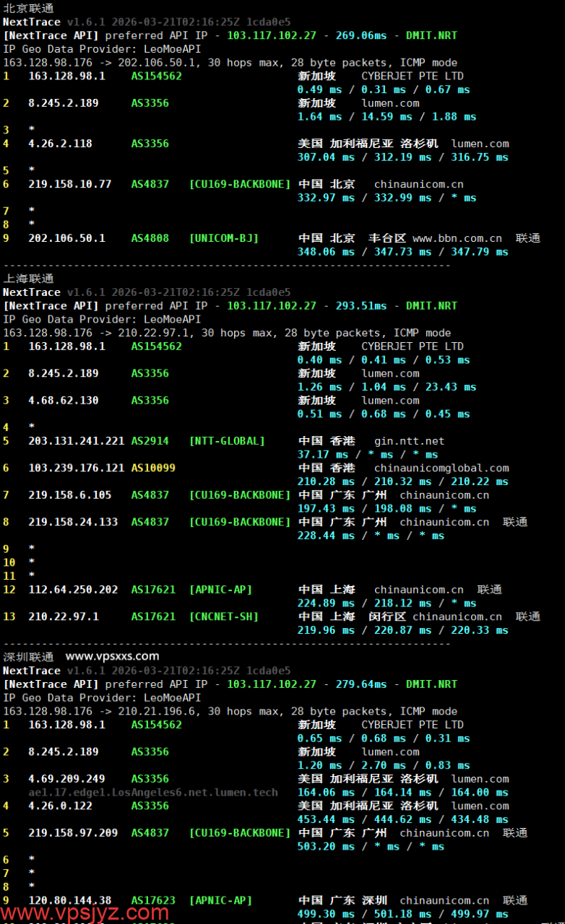Select the hop IP address 120.80.144.38
The width and height of the screenshot is (565, 924).
pos(69,900)
